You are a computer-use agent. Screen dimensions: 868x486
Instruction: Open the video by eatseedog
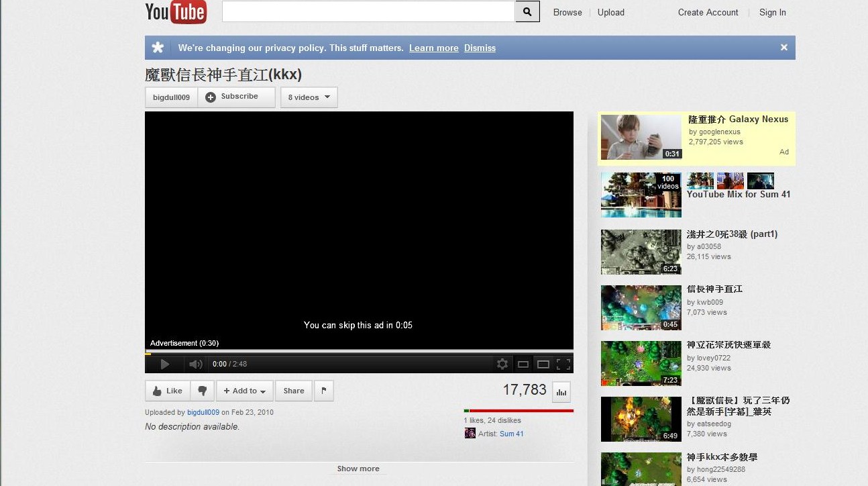point(739,406)
